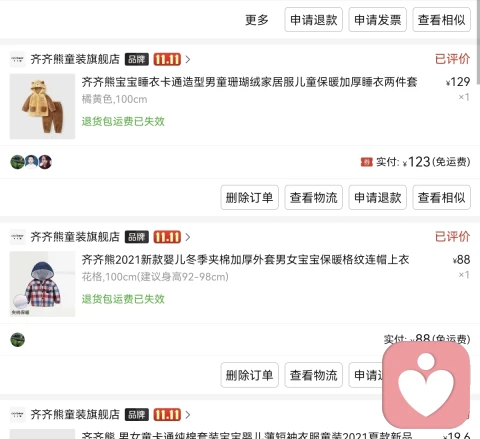The image size is (480, 439).
Task: Open 齐齐熊宝宝睡衣 product title link
Action: coord(249,82)
